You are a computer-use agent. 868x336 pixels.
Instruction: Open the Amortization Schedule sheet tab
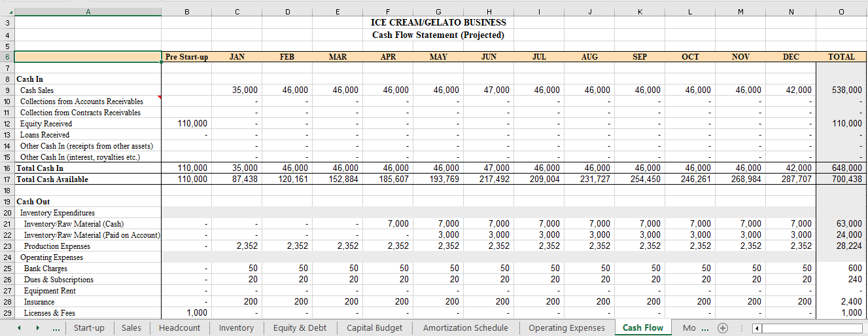tap(465, 327)
